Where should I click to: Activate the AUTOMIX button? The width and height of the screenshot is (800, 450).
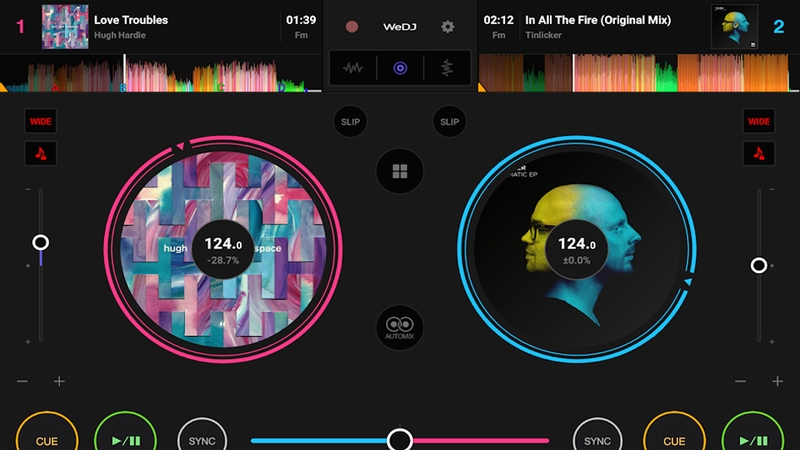click(399, 328)
